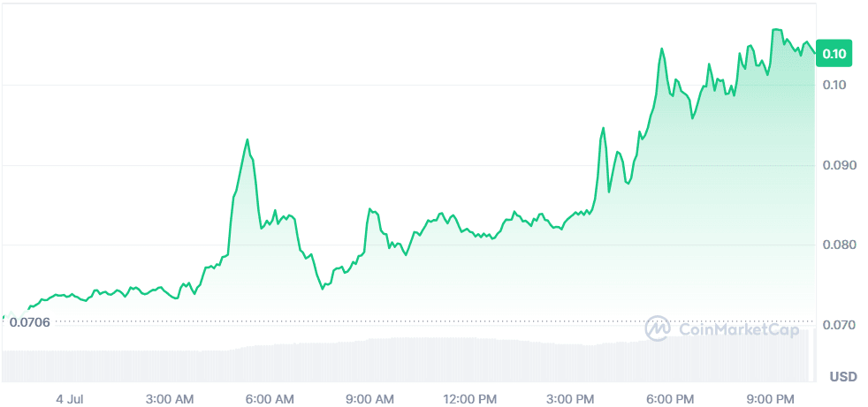The width and height of the screenshot is (868, 407).
Task: Click the 4 Jul date label
Action: click(70, 398)
